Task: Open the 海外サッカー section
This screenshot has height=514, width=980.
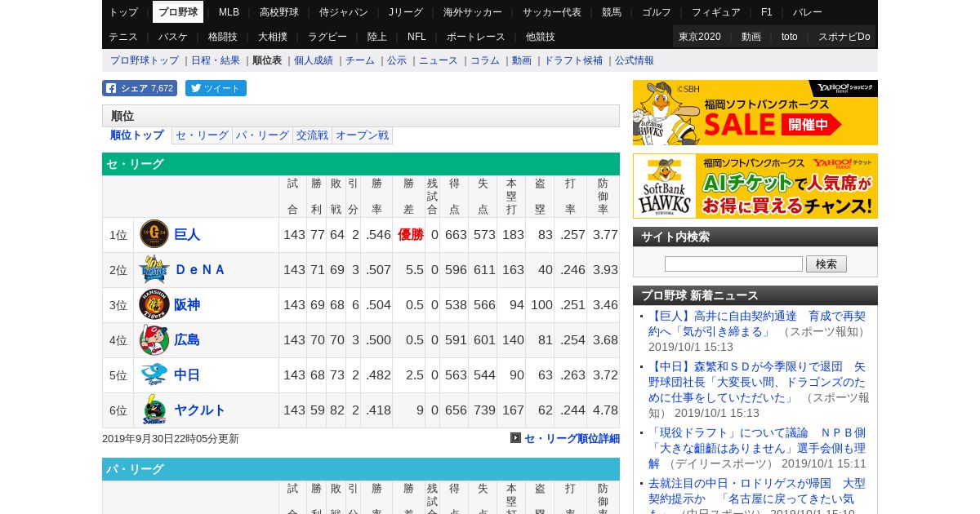Action: 473,12
